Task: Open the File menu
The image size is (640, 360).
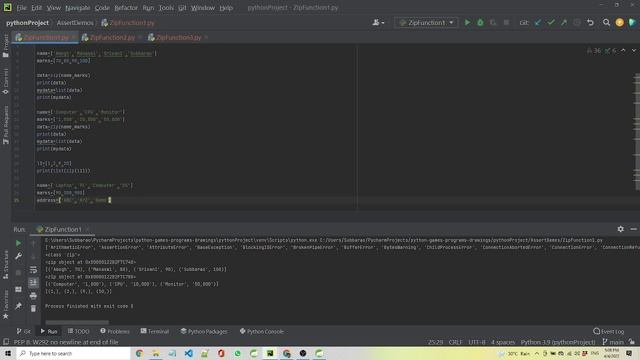Action: (21, 8)
